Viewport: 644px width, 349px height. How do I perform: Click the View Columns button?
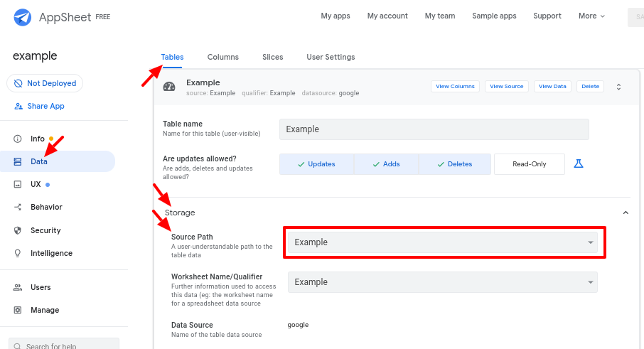pos(455,86)
